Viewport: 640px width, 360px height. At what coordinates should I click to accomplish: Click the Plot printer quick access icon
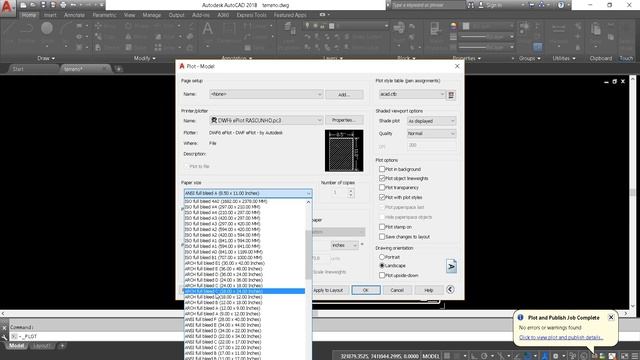(63, 5)
